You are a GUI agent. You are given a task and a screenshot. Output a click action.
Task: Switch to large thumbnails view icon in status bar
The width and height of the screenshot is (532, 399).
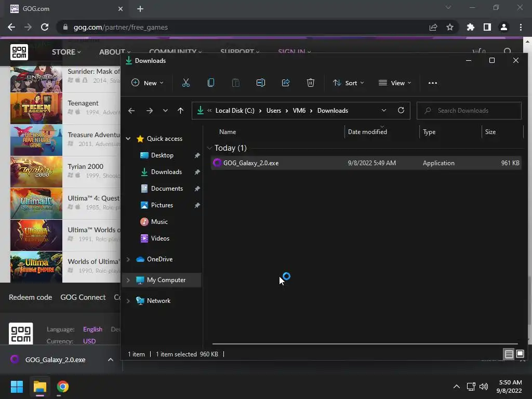[520, 354]
